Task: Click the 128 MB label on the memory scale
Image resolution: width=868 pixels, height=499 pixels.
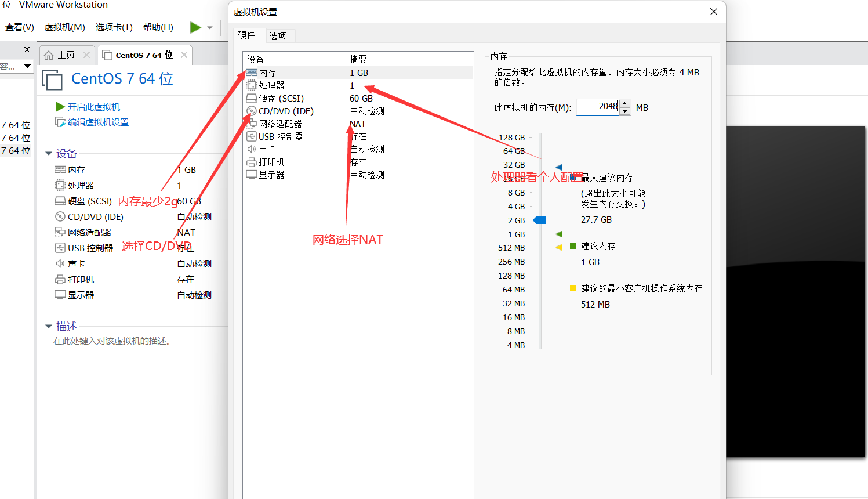Action: pos(511,276)
